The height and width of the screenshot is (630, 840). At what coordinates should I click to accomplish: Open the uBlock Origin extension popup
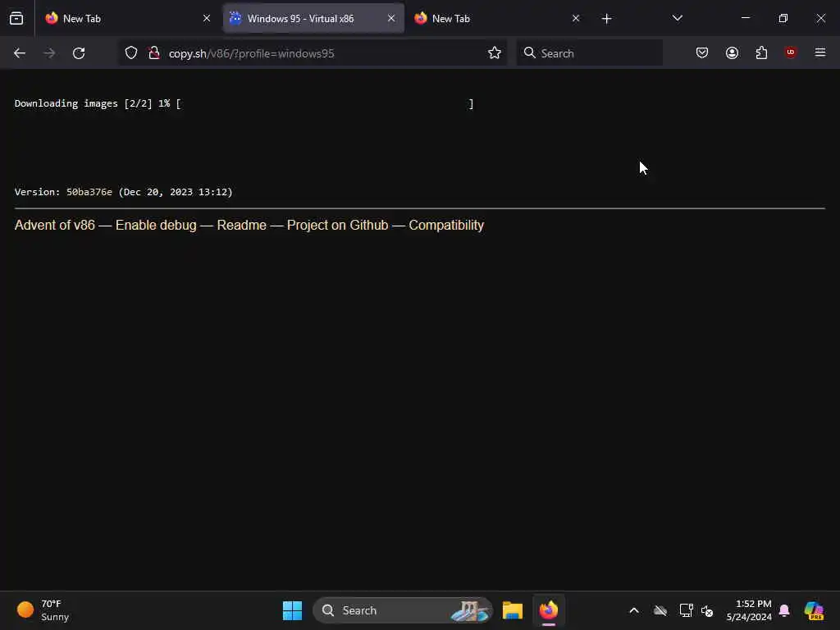[791, 52]
